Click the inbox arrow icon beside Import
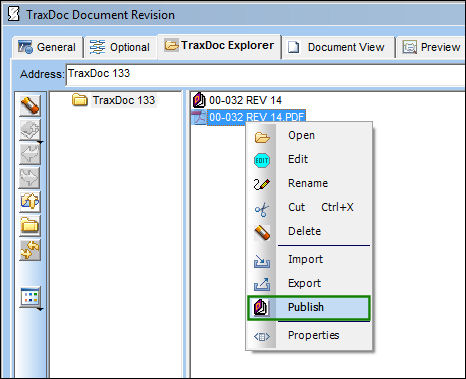Image resolution: width=466 pixels, height=379 pixels. [262, 261]
